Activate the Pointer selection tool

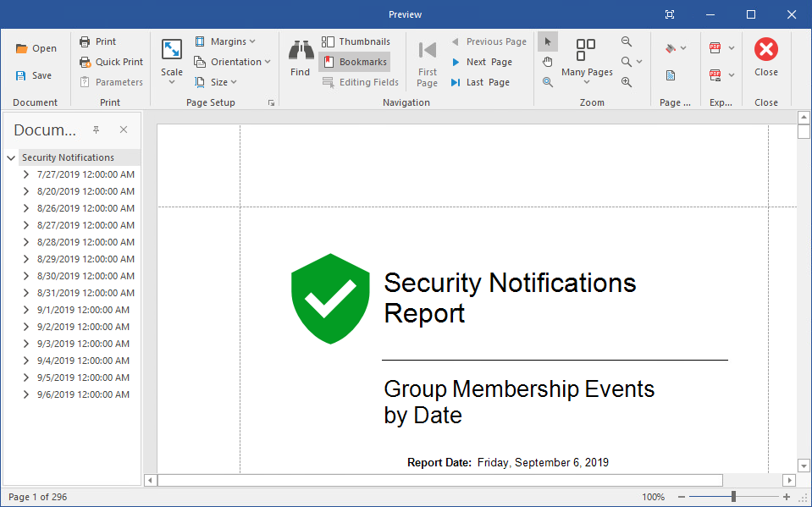pyautogui.click(x=548, y=41)
